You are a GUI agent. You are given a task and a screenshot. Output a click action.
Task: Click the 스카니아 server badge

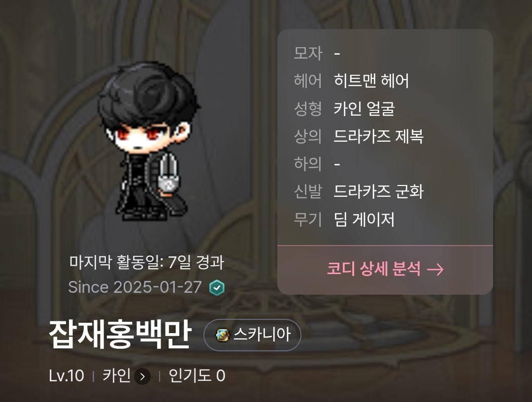click(x=252, y=335)
